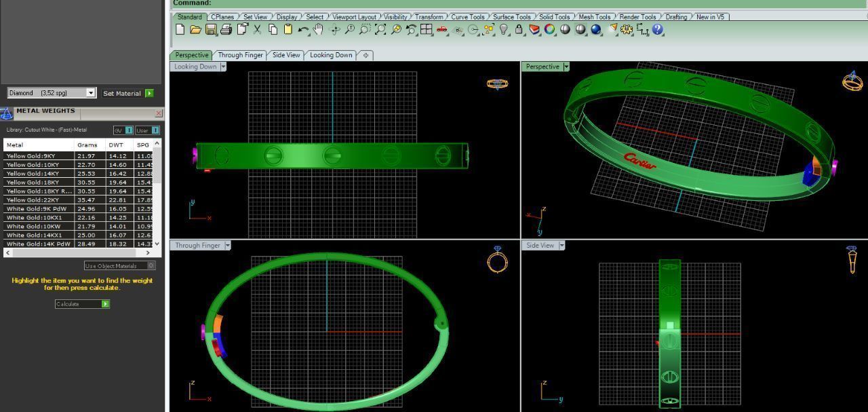This screenshot has height=412, width=868.
Task: Select the Zoom window tool
Action: click(x=365, y=29)
